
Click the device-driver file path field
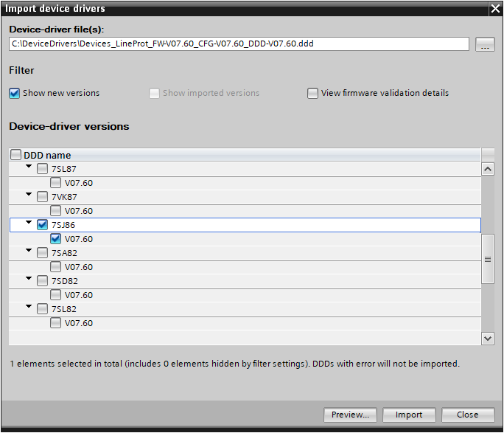(x=239, y=44)
